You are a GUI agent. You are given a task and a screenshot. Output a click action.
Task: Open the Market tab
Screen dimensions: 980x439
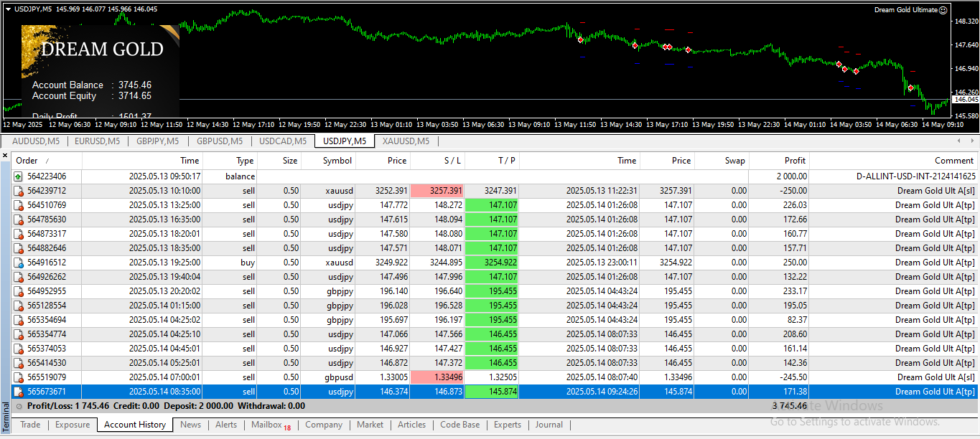coord(370,425)
